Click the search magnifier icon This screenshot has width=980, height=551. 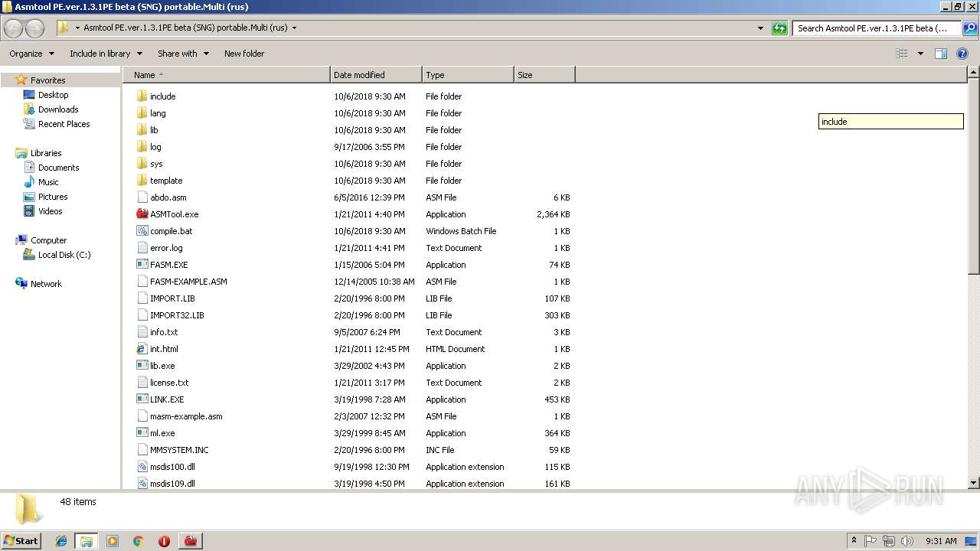point(969,28)
